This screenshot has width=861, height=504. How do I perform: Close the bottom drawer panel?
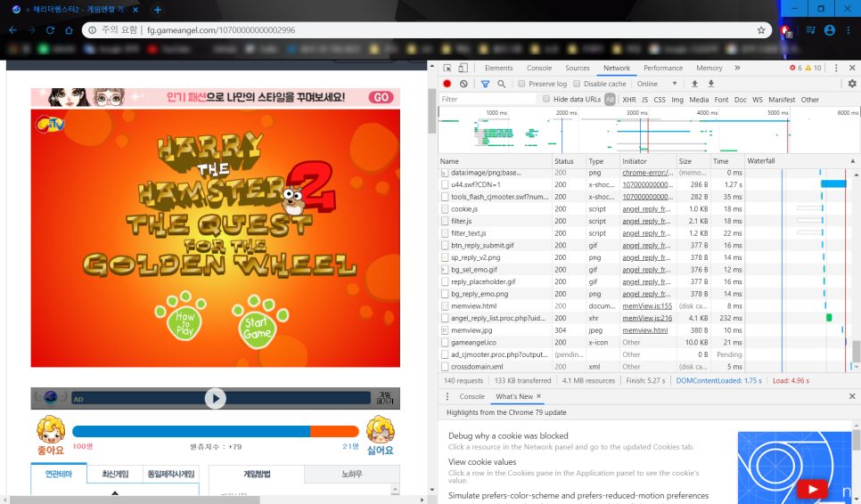[852, 396]
